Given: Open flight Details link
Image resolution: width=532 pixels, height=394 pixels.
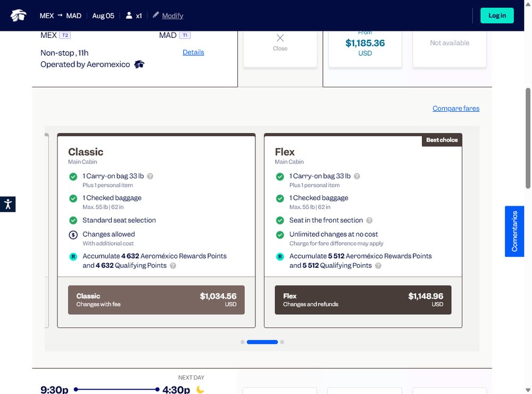Looking at the screenshot, I should [x=194, y=52].
